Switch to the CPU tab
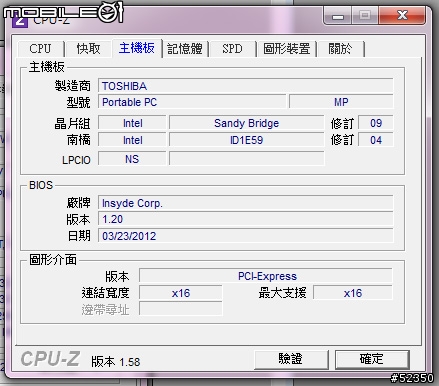Viewport: 439px width, 386px height. coord(40,49)
